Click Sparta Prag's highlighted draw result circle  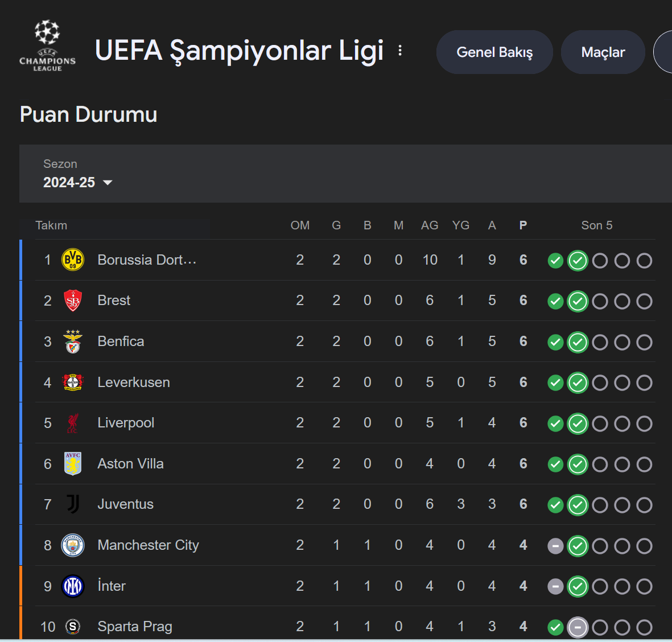[578, 628]
